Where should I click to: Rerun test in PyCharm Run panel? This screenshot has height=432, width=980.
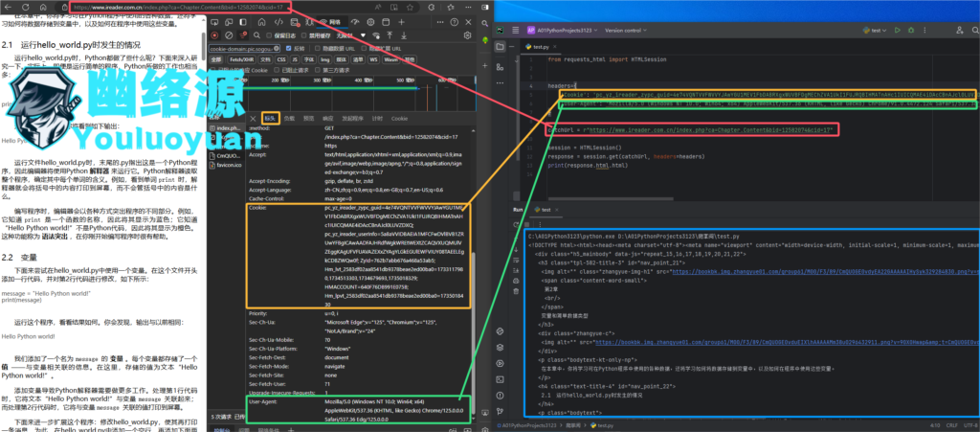click(516, 224)
